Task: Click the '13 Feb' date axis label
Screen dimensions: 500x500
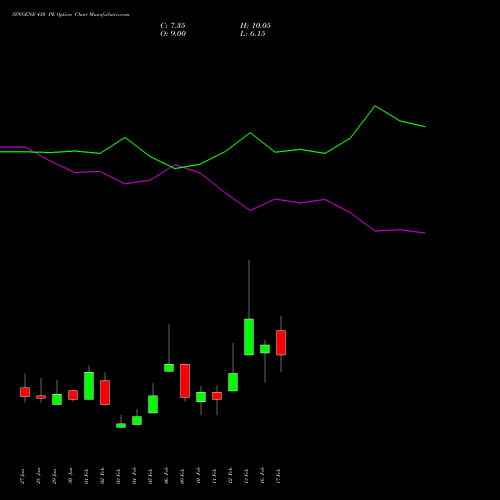Action: 247,476
